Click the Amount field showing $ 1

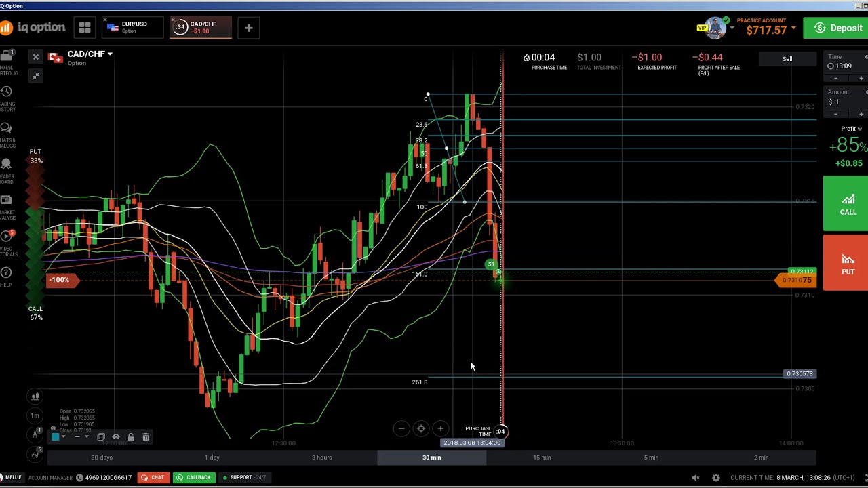pos(846,98)
